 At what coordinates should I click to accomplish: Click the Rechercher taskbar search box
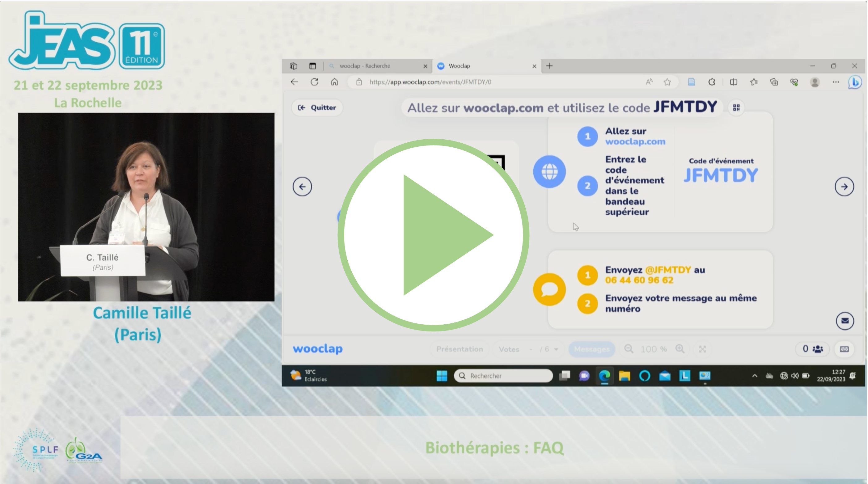[x=503, y=376]
